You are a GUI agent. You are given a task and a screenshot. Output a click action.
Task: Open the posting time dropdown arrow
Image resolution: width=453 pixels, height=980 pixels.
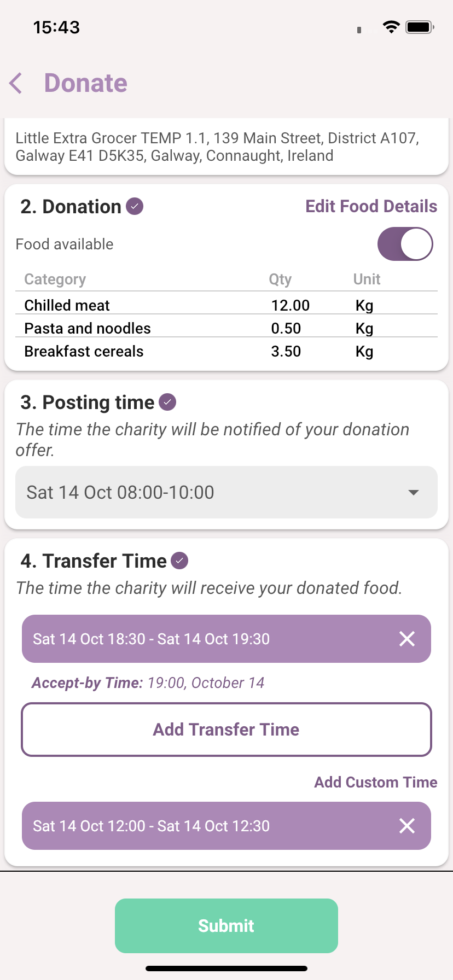click(x=414, y=492)
